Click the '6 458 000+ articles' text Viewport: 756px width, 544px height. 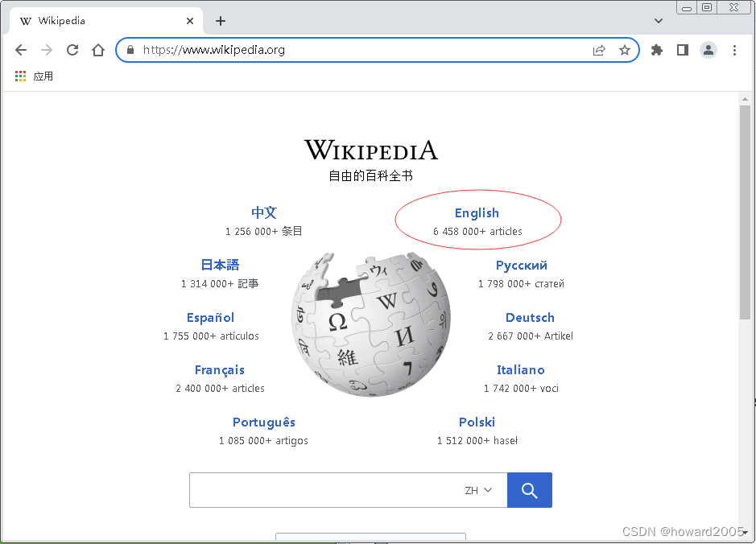pos(477,231)
